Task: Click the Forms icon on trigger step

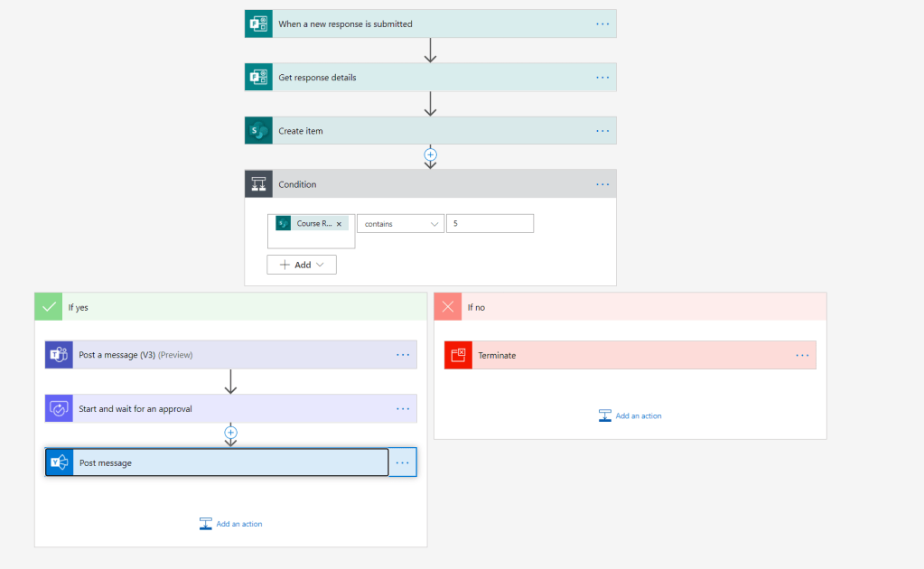Action: click(x=258, y=24)
